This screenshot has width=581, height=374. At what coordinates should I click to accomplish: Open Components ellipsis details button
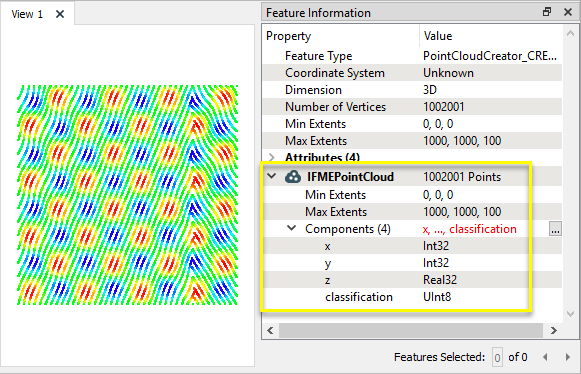point(555,229)
